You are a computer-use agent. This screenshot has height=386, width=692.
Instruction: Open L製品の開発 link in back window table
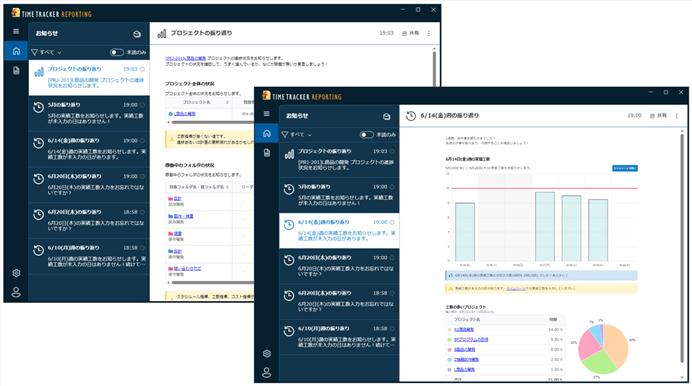184,114
